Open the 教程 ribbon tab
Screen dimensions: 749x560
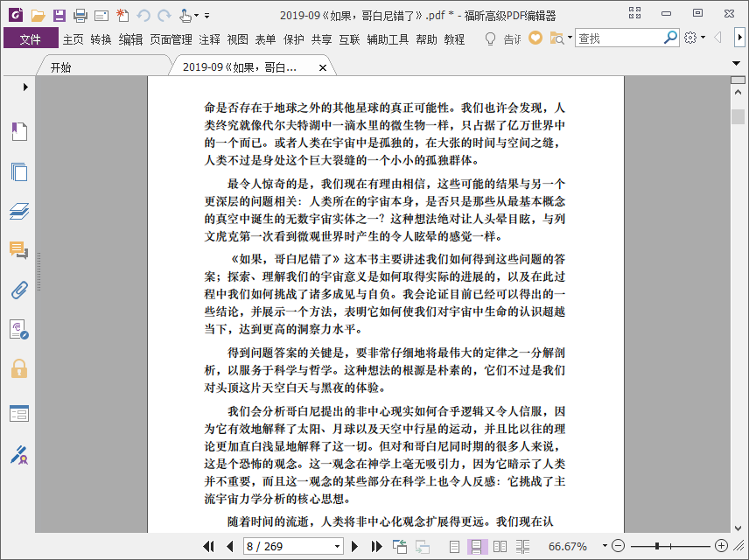pos(454,39)
